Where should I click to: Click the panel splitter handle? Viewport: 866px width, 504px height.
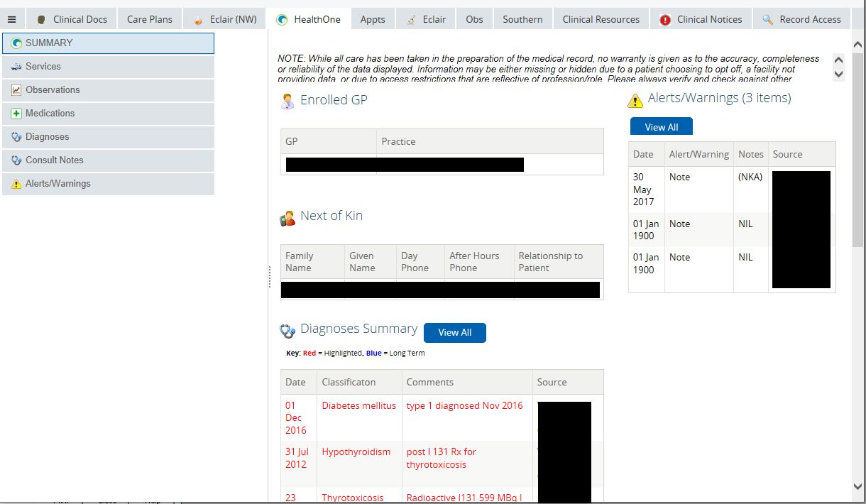pos(270,277)
